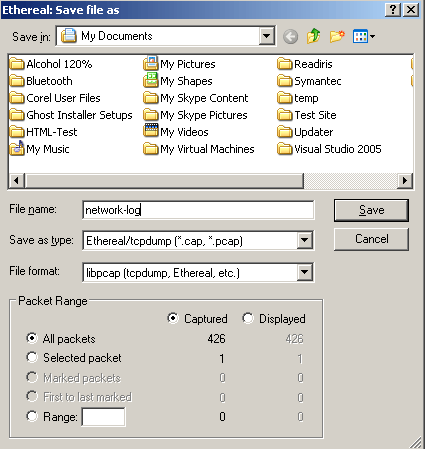Select the temp folder icon
The width and height of the screenshot is (425, 449).
285,98
